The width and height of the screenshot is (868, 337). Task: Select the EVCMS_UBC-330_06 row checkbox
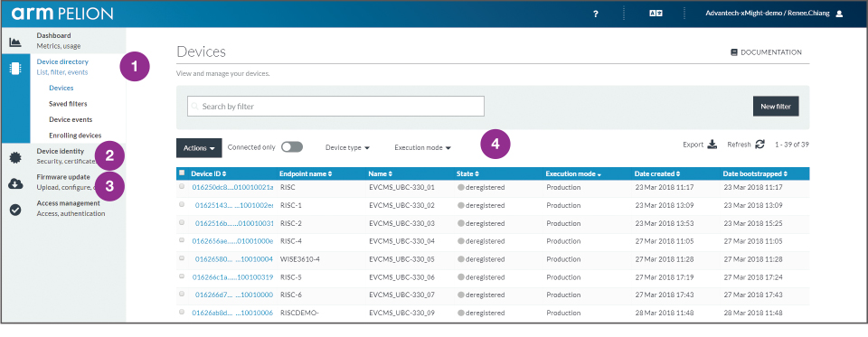[182, 276]
